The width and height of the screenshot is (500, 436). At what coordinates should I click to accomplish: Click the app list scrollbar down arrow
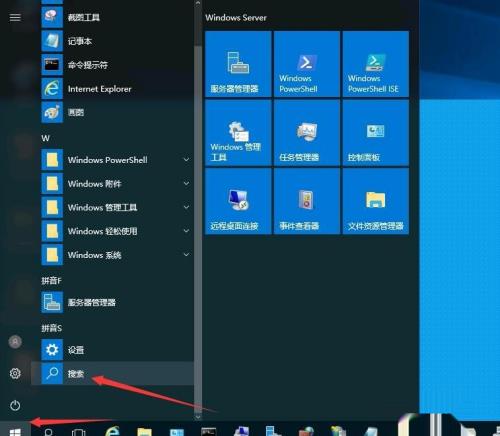pyautogui.click(x=198, y=417)
